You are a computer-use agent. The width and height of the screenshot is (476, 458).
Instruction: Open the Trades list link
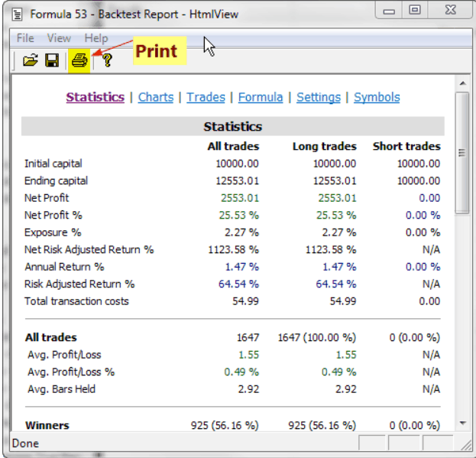coord(206,97)
